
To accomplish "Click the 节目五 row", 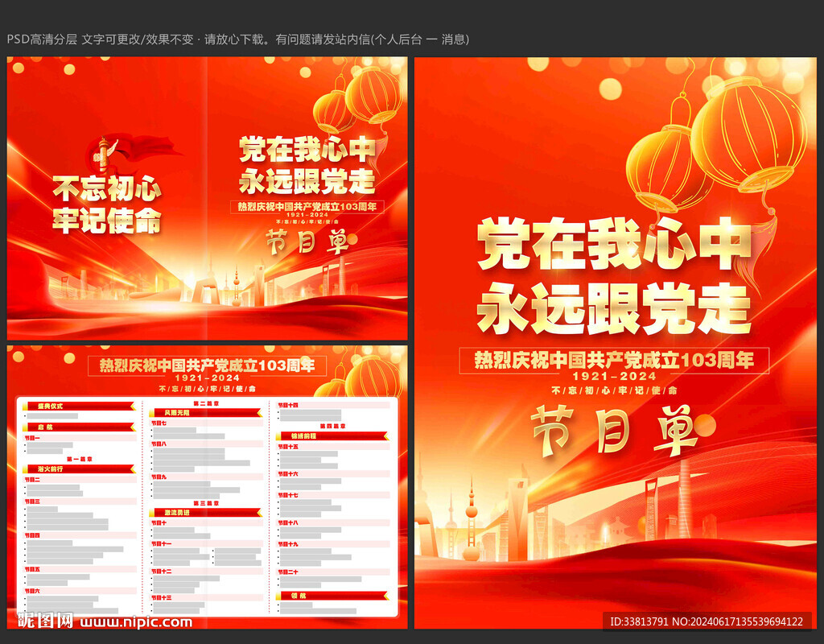I will [x=80, y=569].
